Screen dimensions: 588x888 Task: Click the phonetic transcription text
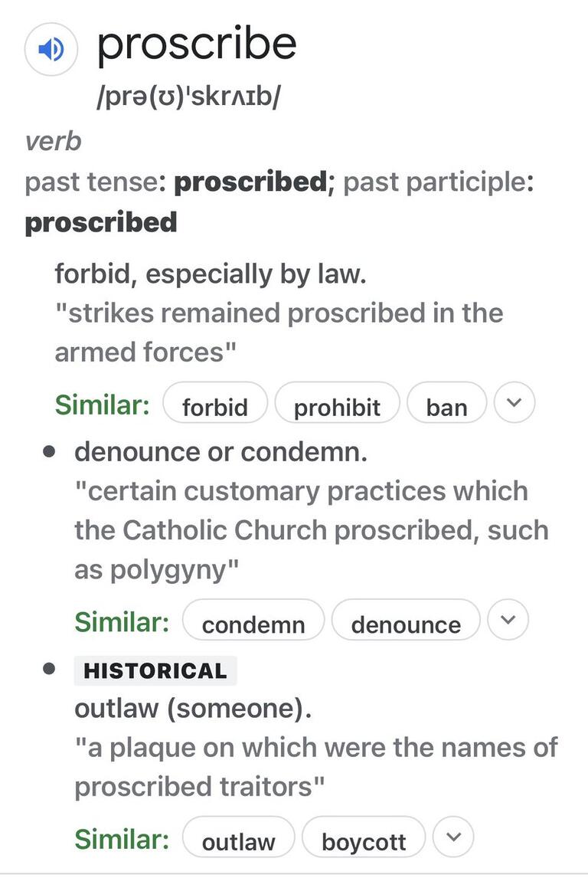coord(188,97)
